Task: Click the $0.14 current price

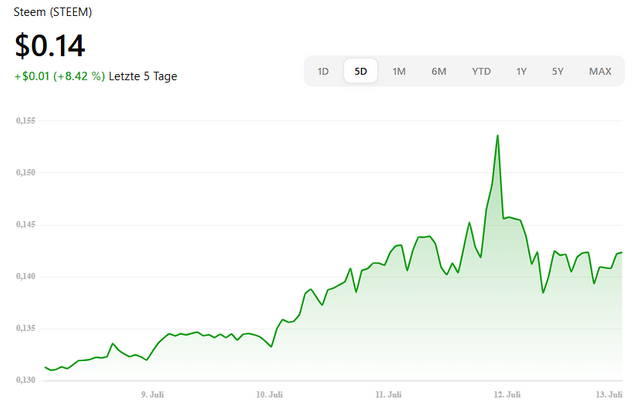Action: tap(50, 45)
